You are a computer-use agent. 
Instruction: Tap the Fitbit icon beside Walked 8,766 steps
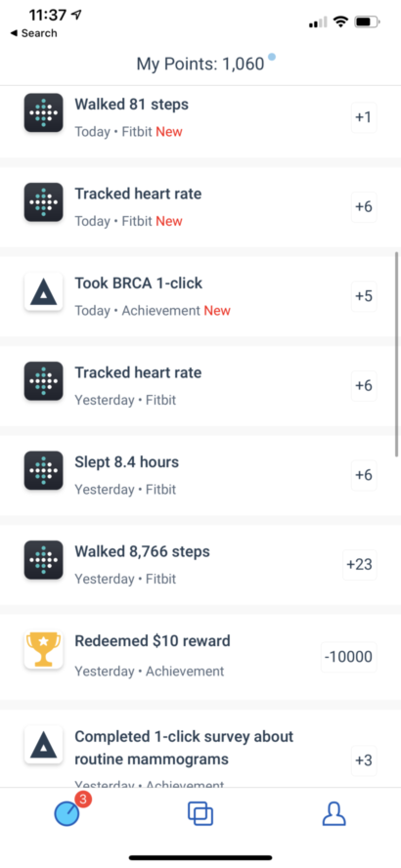(43, 560)
